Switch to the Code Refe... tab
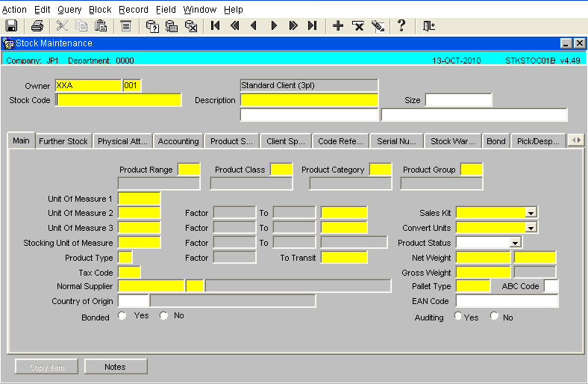This screenshot has width=588, height=384. 340,141
